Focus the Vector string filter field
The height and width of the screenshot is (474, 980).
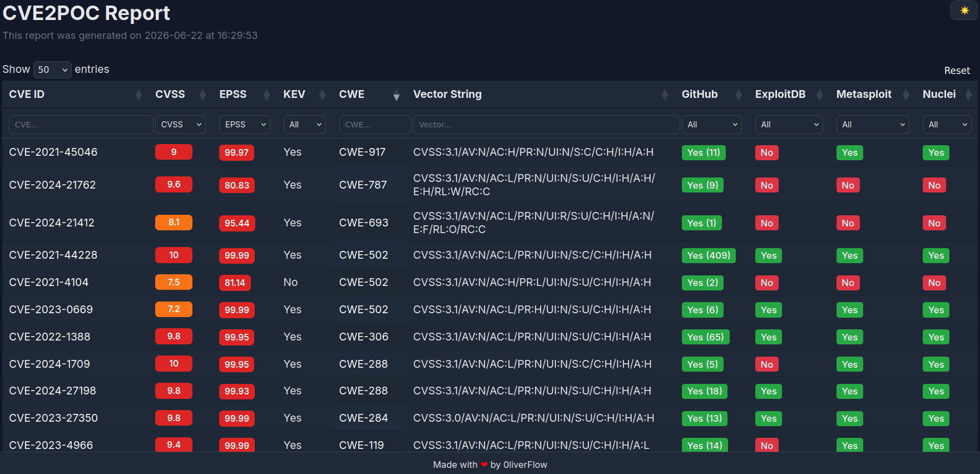pyautogui.click(x=546, y=125)
